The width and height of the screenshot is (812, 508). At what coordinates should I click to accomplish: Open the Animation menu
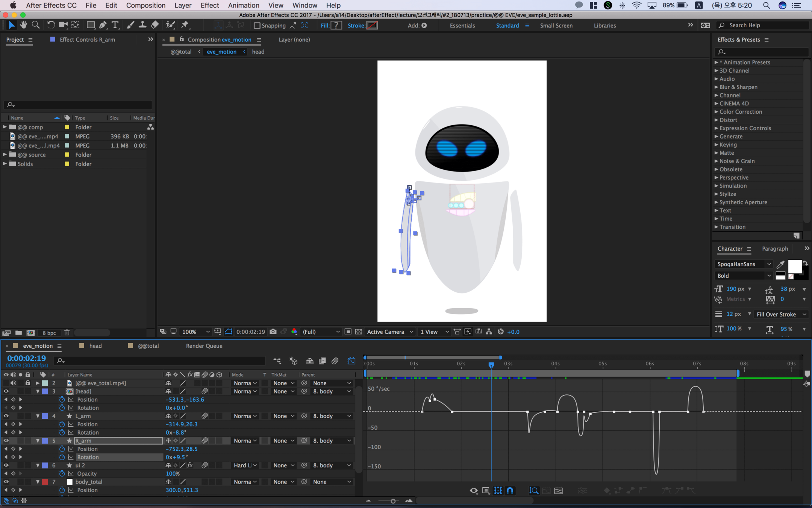(243, 5)
